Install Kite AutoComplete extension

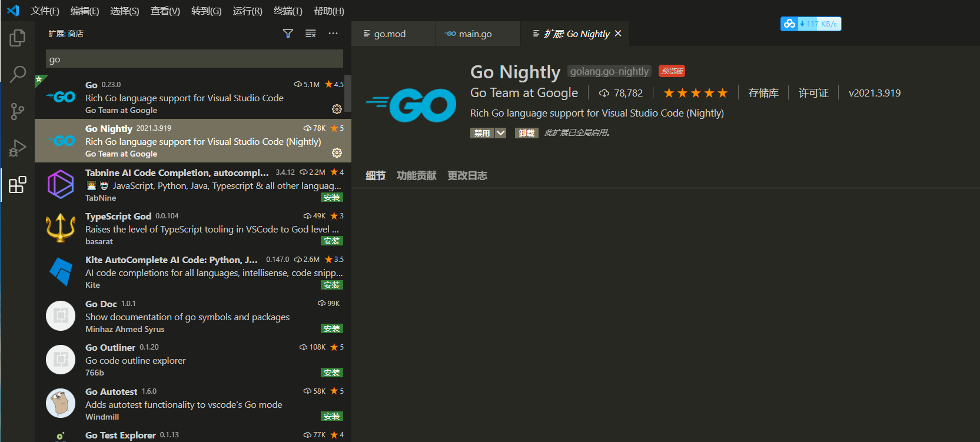tap(332, 285)
